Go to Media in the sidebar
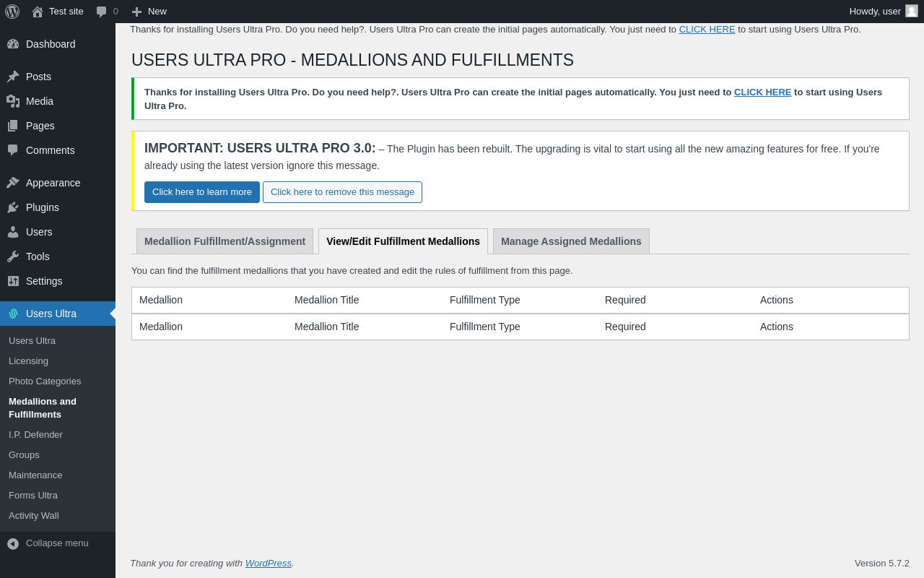Image resolution: width=924 pixels, height=578 pixels. pos(58,101)
